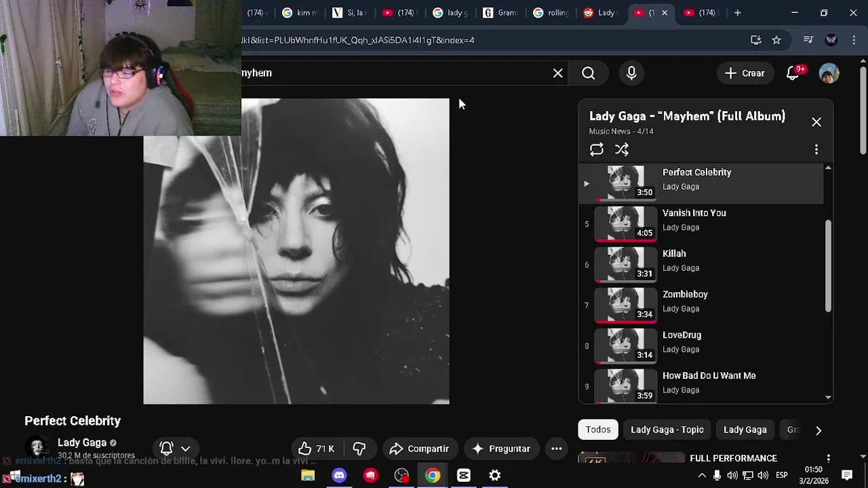The height and width of the screenshot is (488, 868).
Task: Close the active YouTube tab
Action: [665, 12]
